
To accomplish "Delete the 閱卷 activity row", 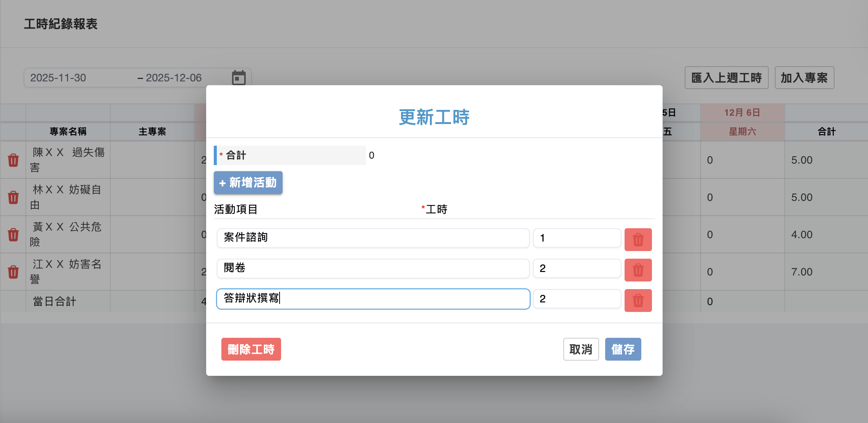I will click(x=638, y=270).
